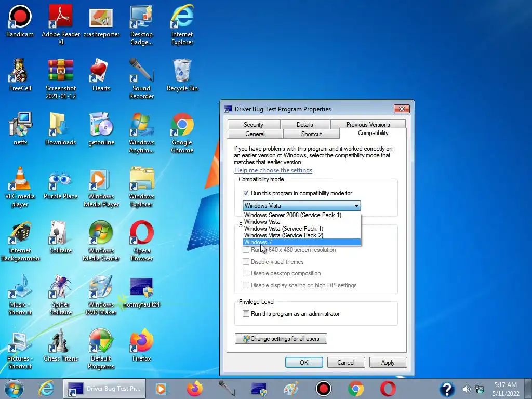
Task: Choose Windows 7 in the compatibility list
Action: coord(302,242)
